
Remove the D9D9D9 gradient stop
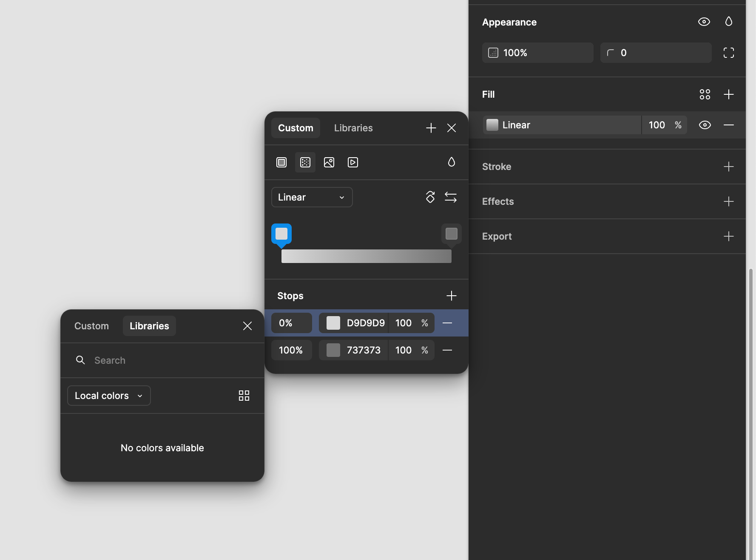coord(447,323)
